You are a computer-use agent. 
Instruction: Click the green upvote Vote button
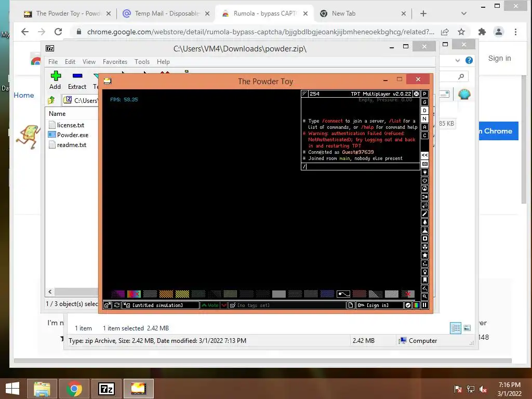pyautogui.click(x=210, y=305)
